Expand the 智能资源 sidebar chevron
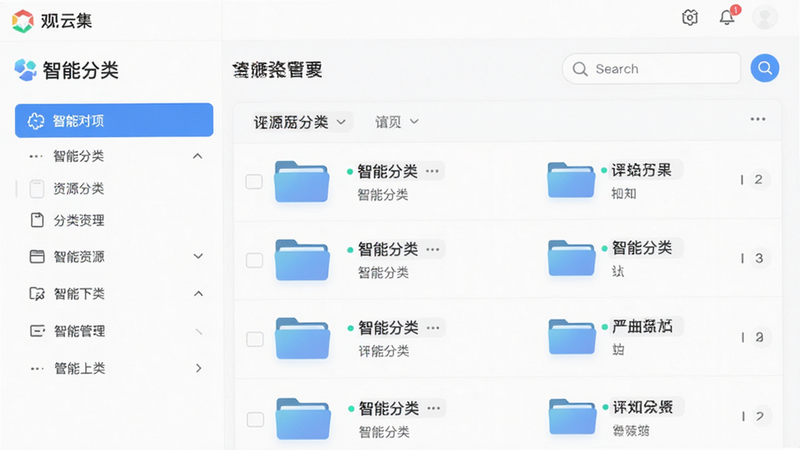800x450 pixels. [x=198, y=256]
